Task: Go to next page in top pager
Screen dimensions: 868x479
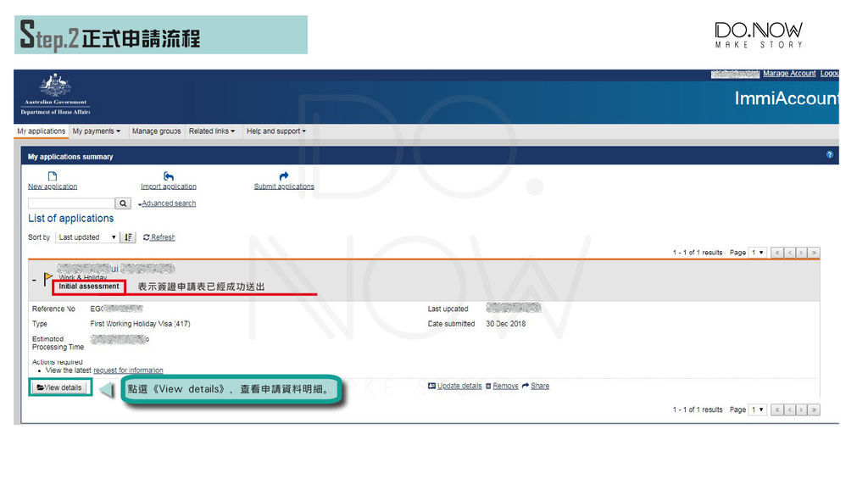Action: 801,253
